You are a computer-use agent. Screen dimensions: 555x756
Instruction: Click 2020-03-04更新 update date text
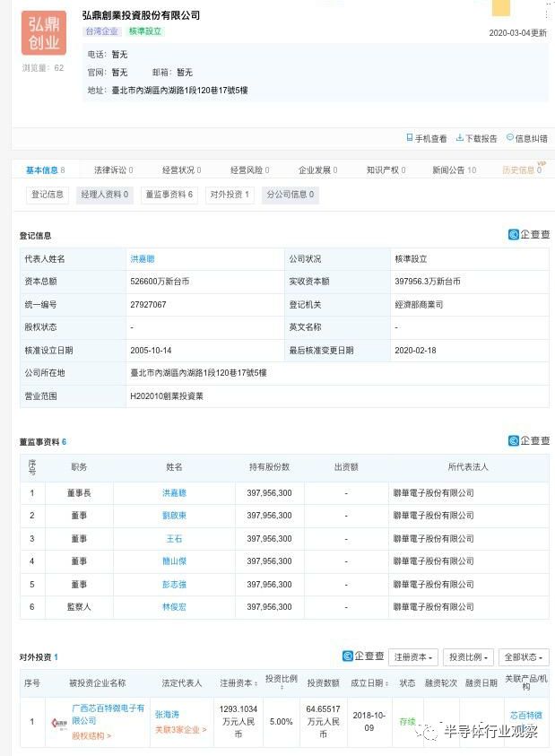[x=518, y=33]
